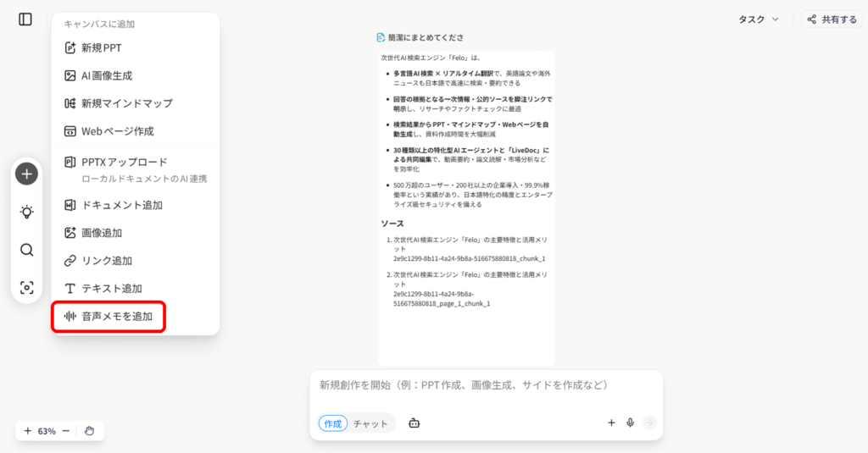Viewport: 868px width, 453px height.
Task: Click the screenshot capture icon
Action: [27, 288]
